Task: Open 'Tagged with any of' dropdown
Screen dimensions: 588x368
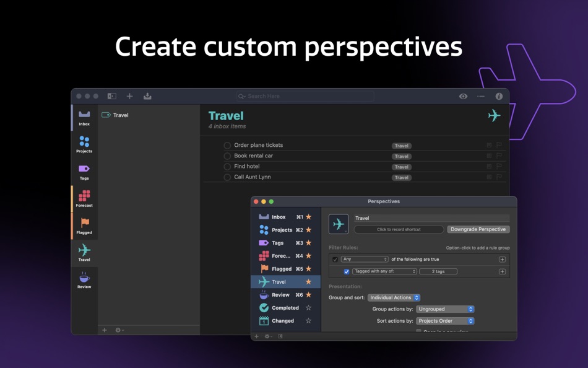Action: point(384,271)
